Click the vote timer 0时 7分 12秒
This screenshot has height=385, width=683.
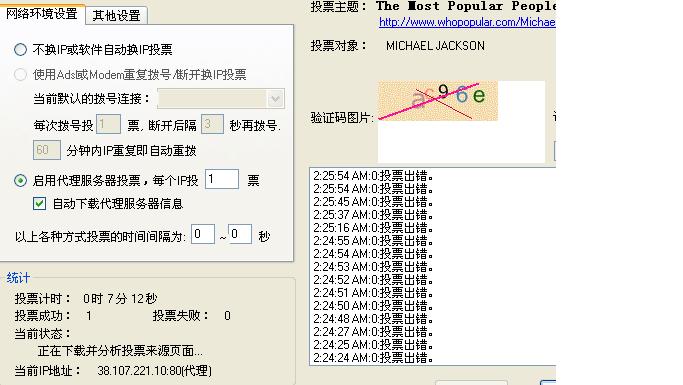tap(120, 299)
